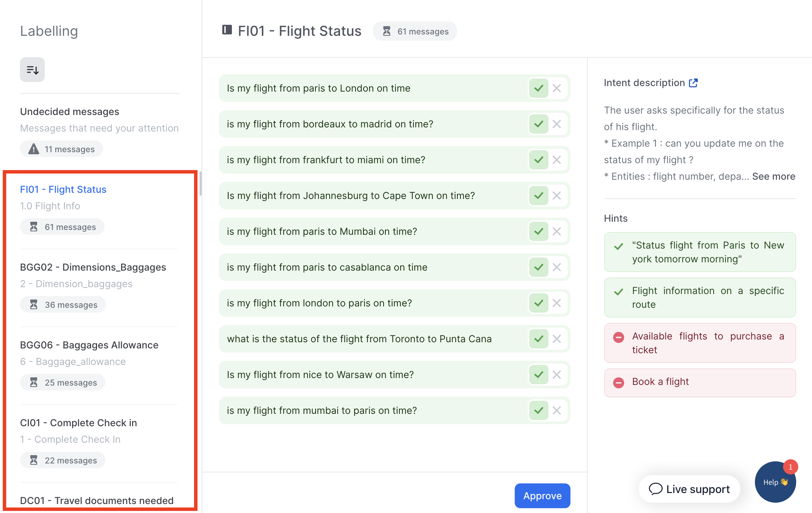Open the 61 messages header badge
This screenshot has width=812, height=513.
click(x=415, y=32)
